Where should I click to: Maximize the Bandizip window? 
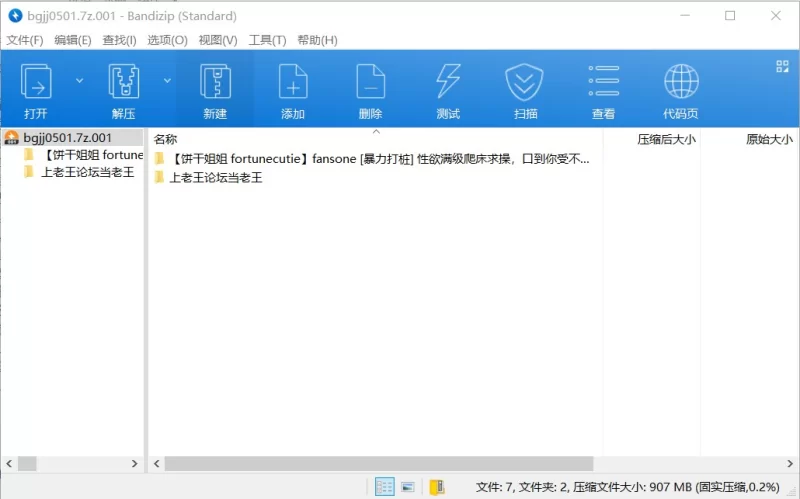point(730,16)
